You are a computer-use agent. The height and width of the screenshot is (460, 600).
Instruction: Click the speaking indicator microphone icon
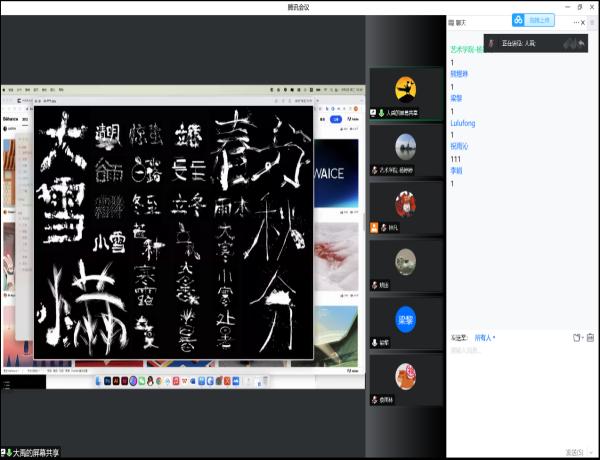click(x=491, y=44)
